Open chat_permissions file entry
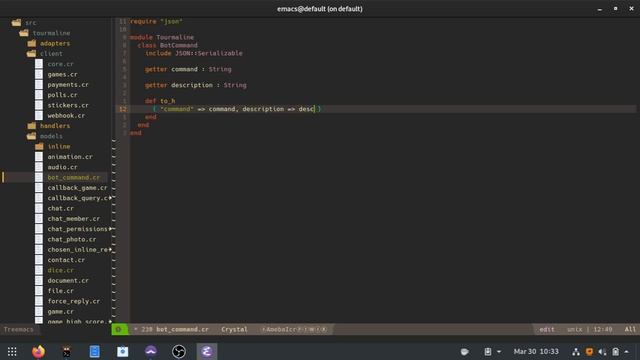640x360 pixels. click(x=78, y=229)
